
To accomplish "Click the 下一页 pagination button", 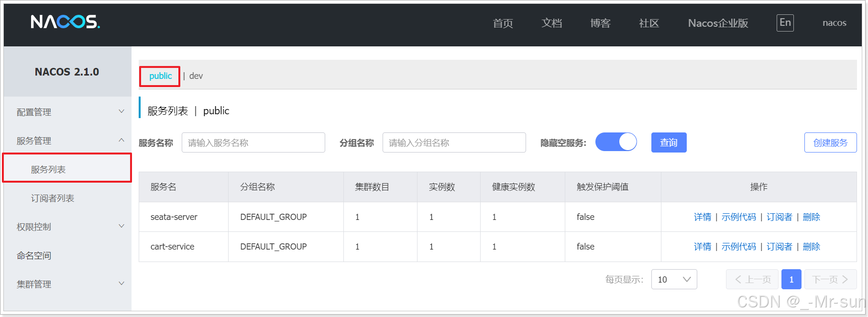I will (831, 279).
